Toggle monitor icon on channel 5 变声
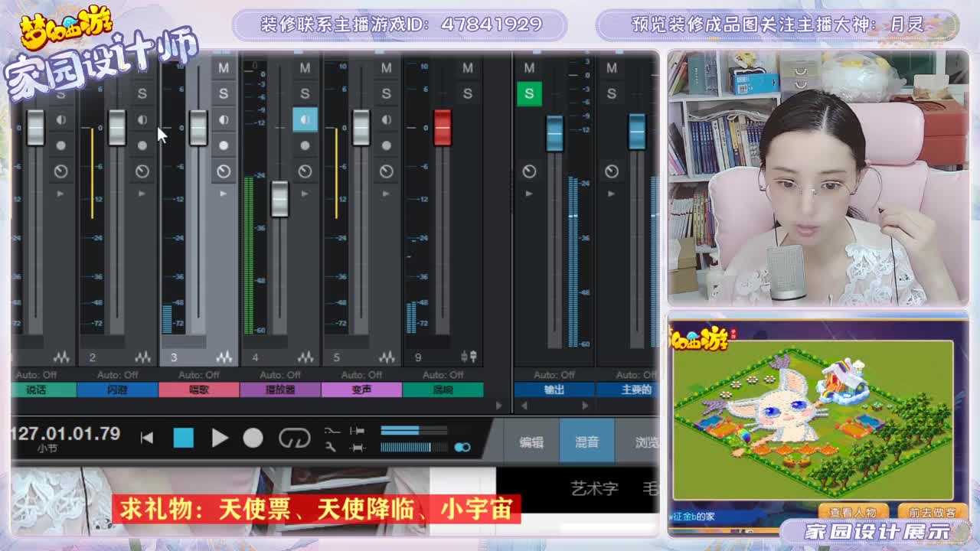This screenshot has height=551, width=980. tap(386, 120)
